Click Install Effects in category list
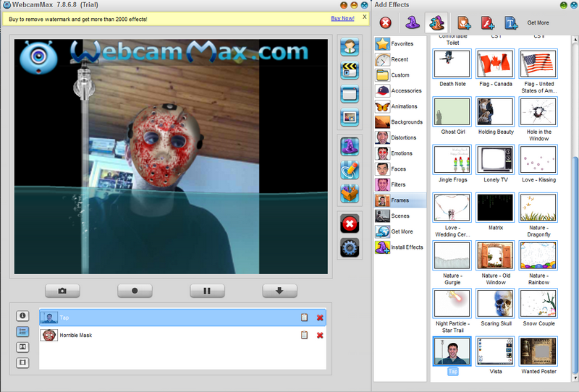The image size is (579, 392). click(x=400, y=247)
